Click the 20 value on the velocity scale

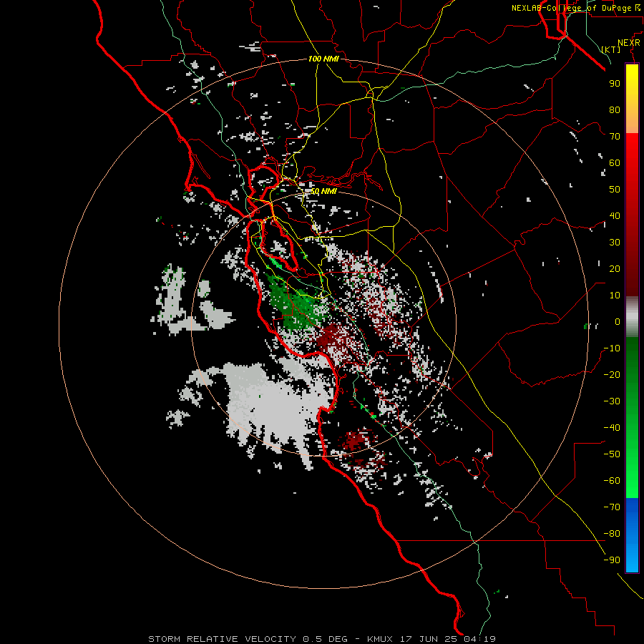coord(615,268)
